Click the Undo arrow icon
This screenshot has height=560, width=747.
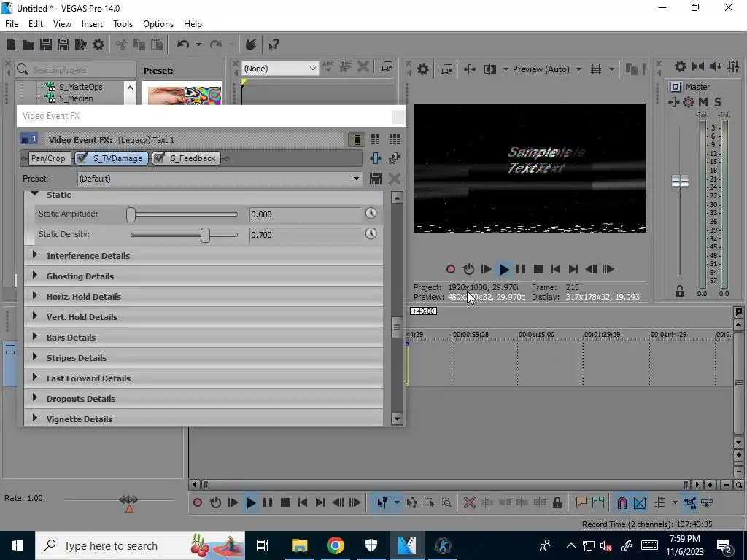183,44
